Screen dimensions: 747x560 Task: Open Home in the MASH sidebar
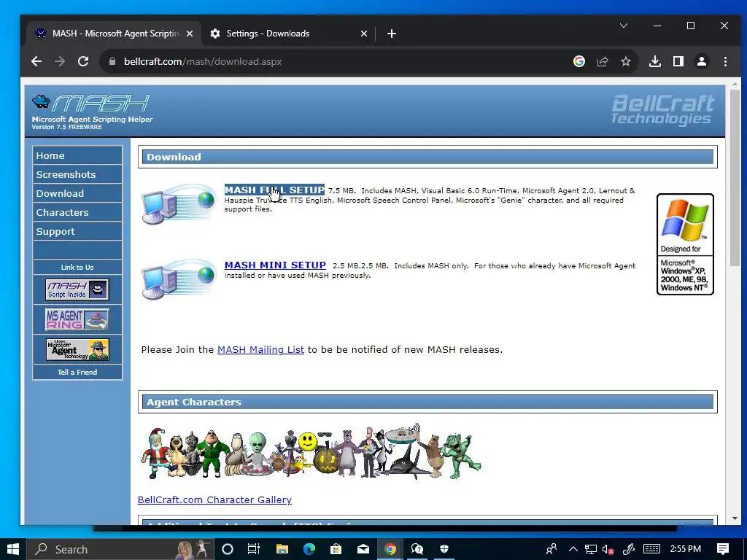pyautogui.click(x=77, y=156)
